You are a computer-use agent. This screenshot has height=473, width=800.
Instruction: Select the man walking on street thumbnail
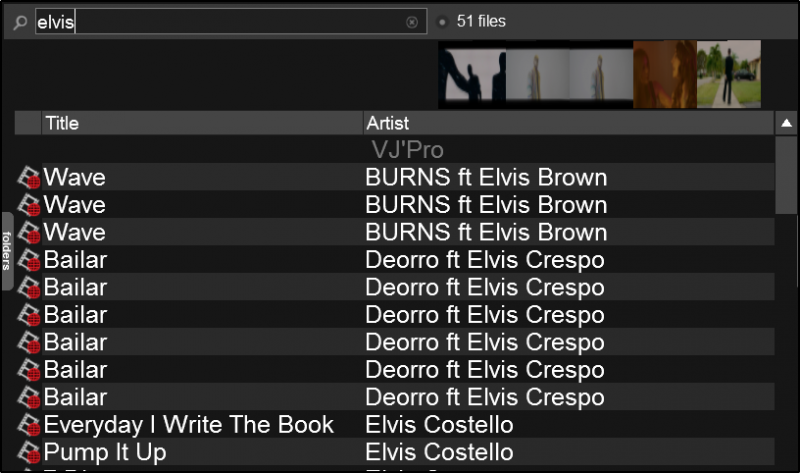tap(729, 74)
